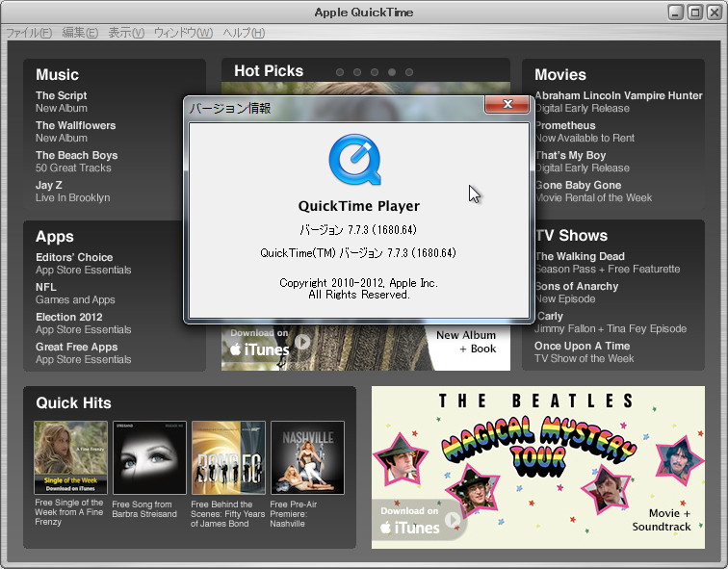The image size is (728, 569).
Task: Select the fourth Hot Picks page dot
Action: (392, 72)
